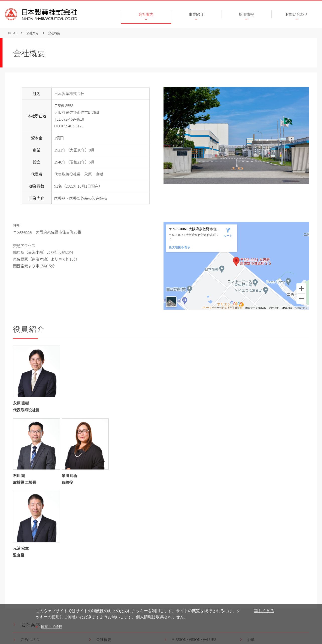Click the 役員紹介 section heading
The image size is (322, 644).
(x=29, y=329)
